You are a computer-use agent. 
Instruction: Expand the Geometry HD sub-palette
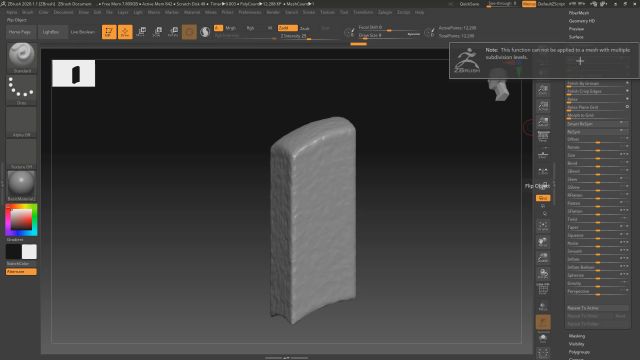pos(582,21)
